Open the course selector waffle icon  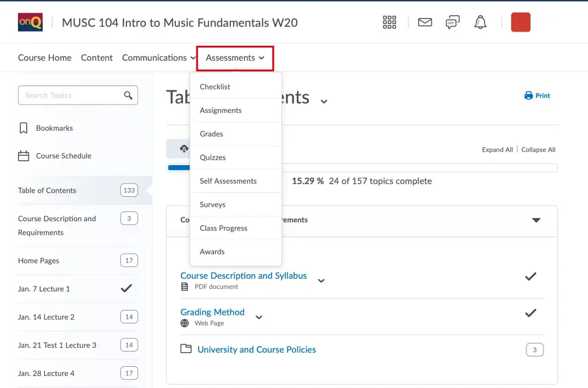tap(389, 22)
